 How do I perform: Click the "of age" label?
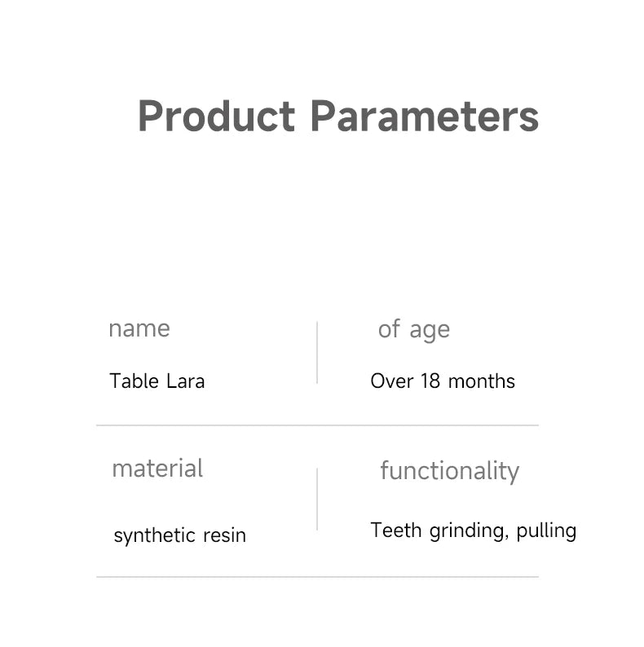coord(413,329)
